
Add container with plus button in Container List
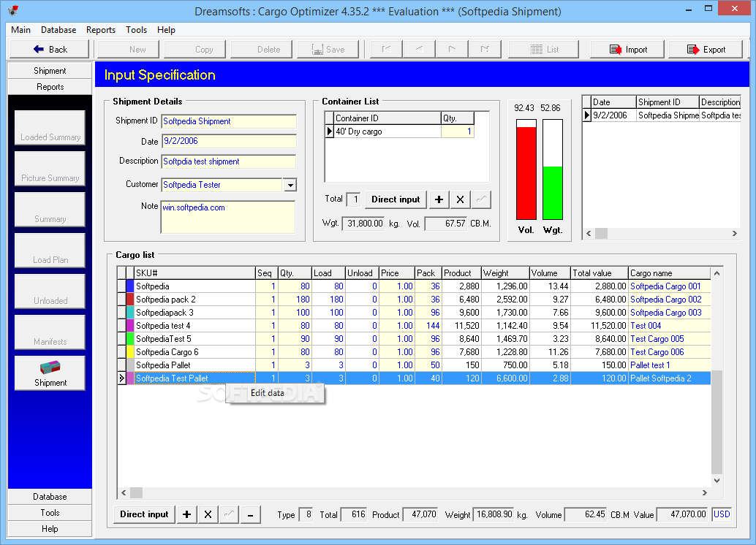coord(439,199)
